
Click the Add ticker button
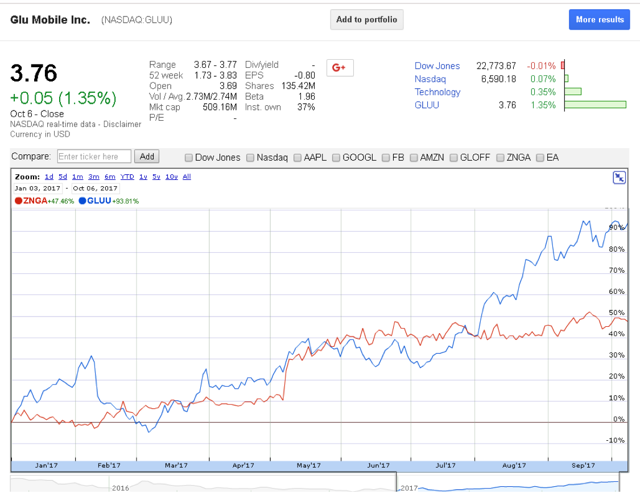(x=147, y=156)
